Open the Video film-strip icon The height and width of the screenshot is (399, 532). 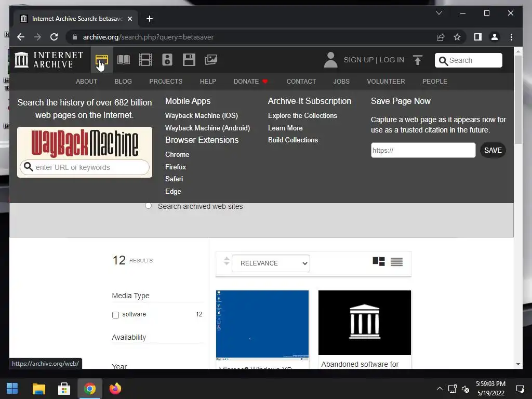click(x=145, y=60)
